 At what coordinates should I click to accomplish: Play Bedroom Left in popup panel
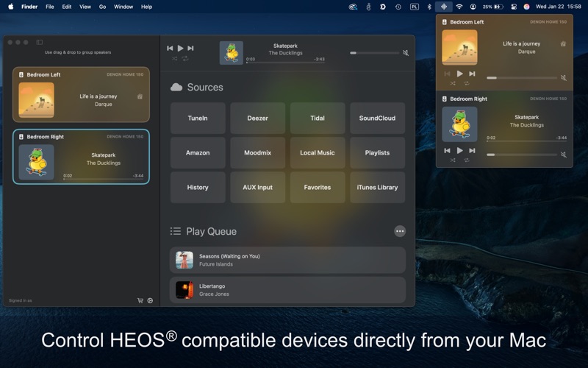click(460, 74)
